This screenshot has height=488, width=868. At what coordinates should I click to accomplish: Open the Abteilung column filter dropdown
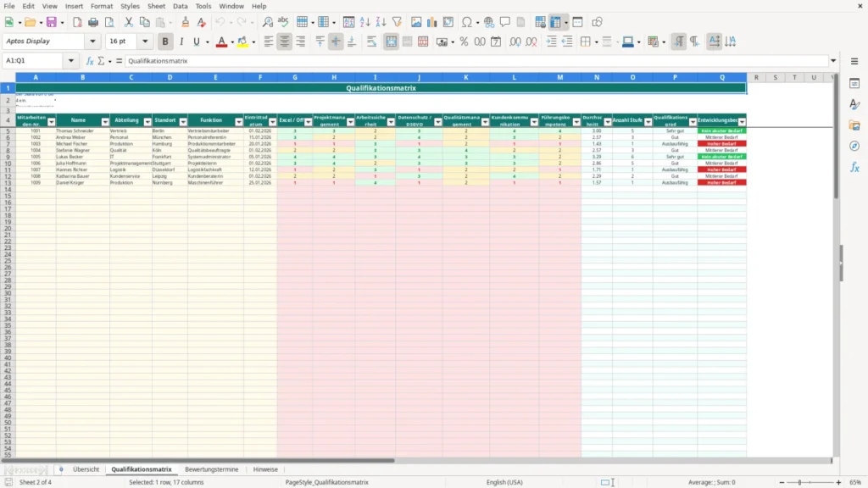pos(147,122)
